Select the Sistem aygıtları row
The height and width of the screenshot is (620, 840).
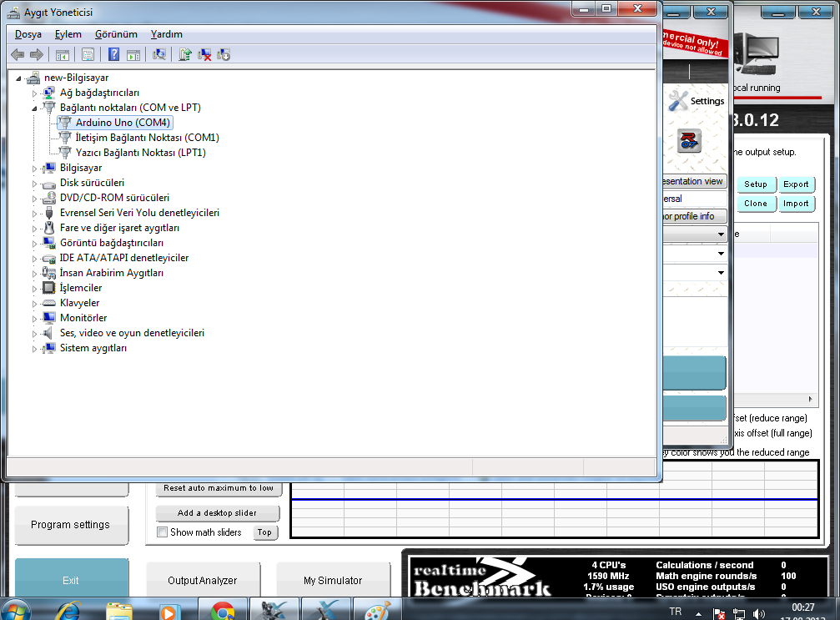(93, 348)
